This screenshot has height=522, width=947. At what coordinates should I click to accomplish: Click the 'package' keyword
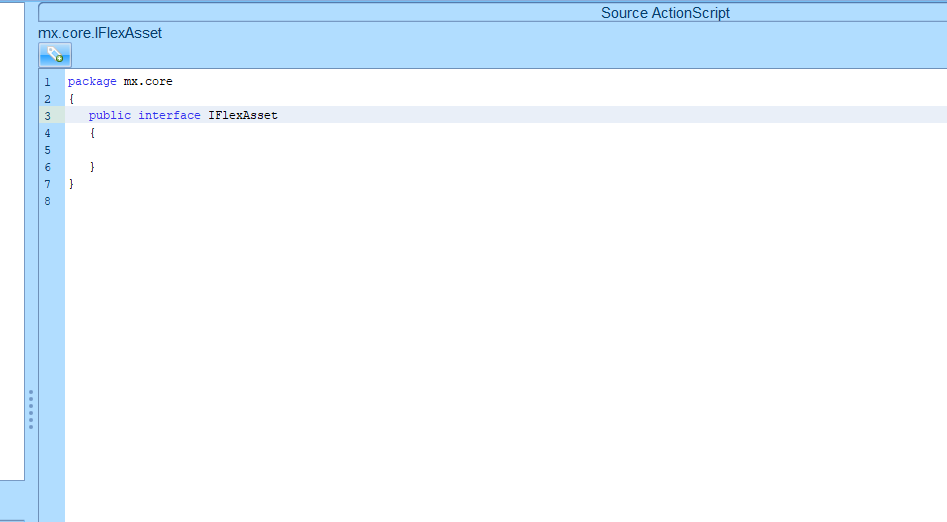92,82
